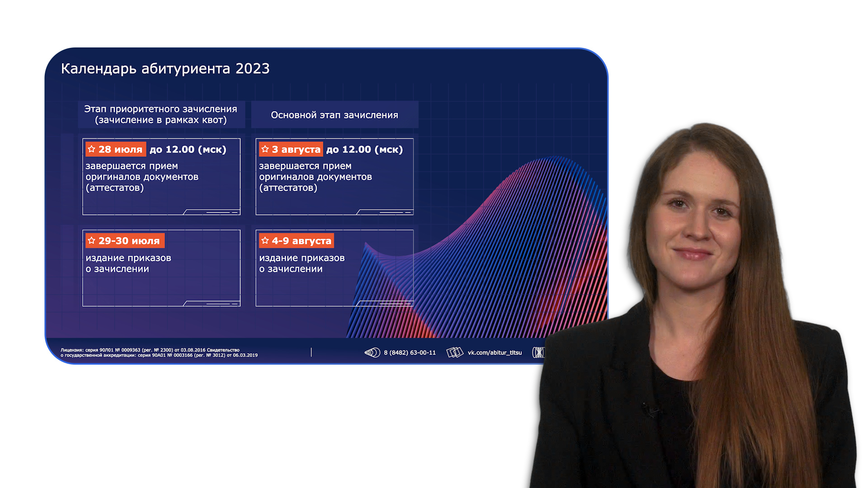Click the star icon beside 3 августа
This screenshot has height=488, width=868.
tap(265, 149)
